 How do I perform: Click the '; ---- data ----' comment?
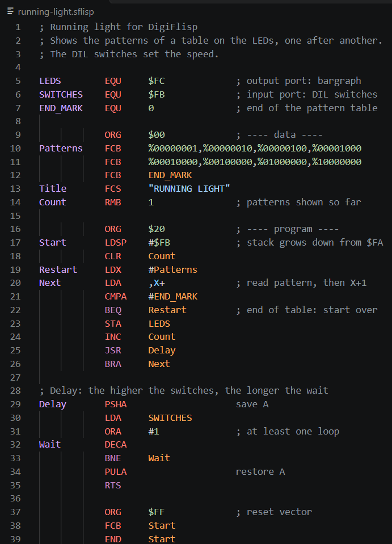(280, 134)
